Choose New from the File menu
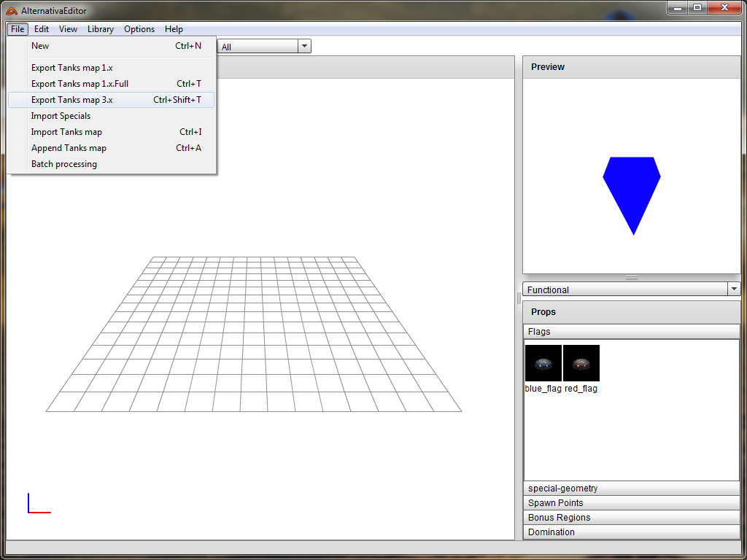The image size is (747, 560). (40, 46)
